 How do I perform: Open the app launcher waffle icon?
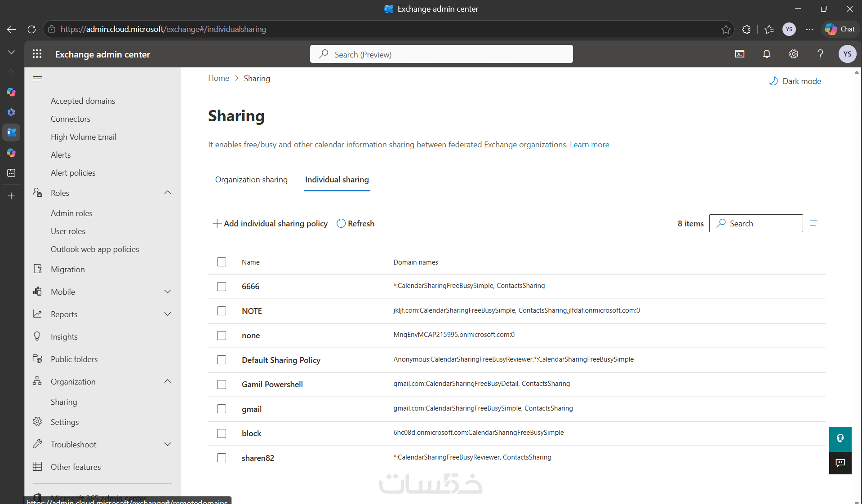point(37,54)
